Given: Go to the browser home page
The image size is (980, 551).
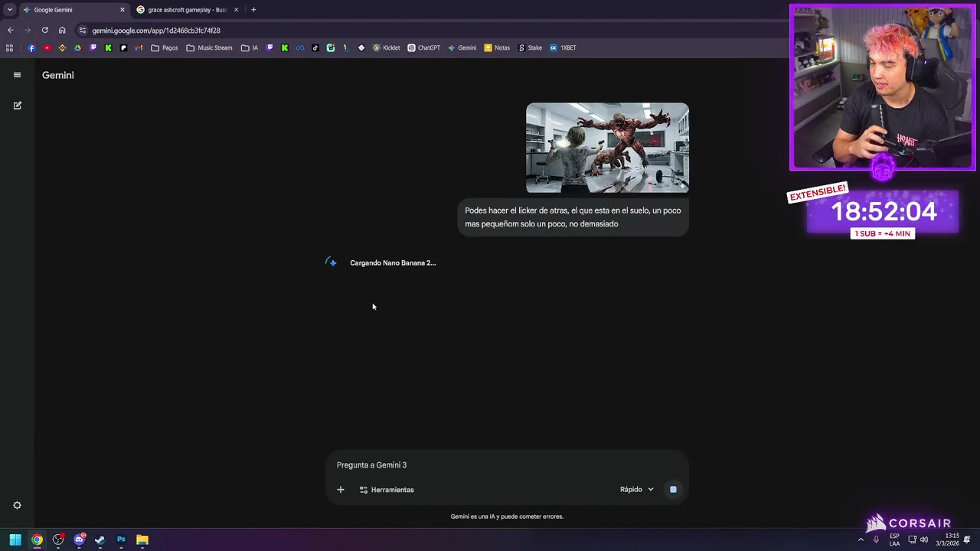Looking at the screenshot, I should click(62, 31).
